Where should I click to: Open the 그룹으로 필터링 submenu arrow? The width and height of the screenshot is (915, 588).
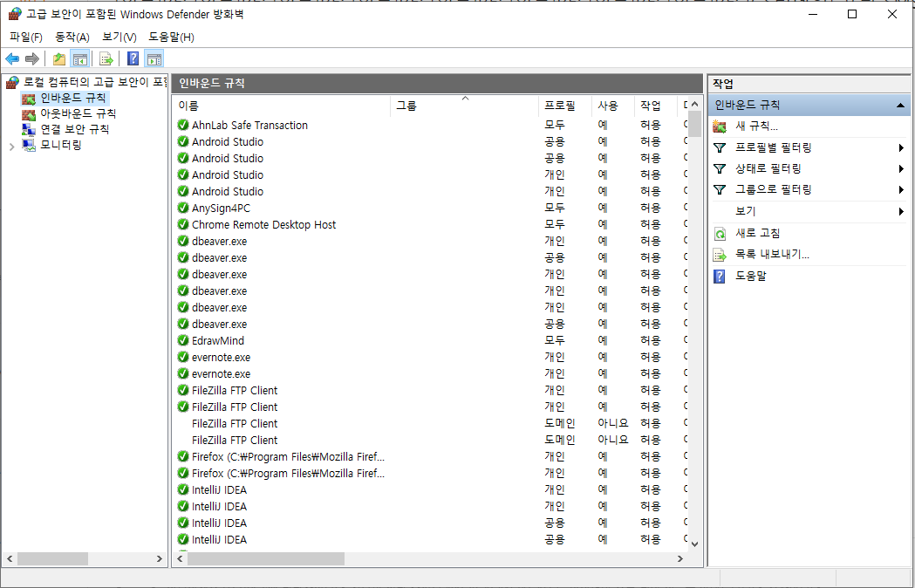click(x=902, y=190)
